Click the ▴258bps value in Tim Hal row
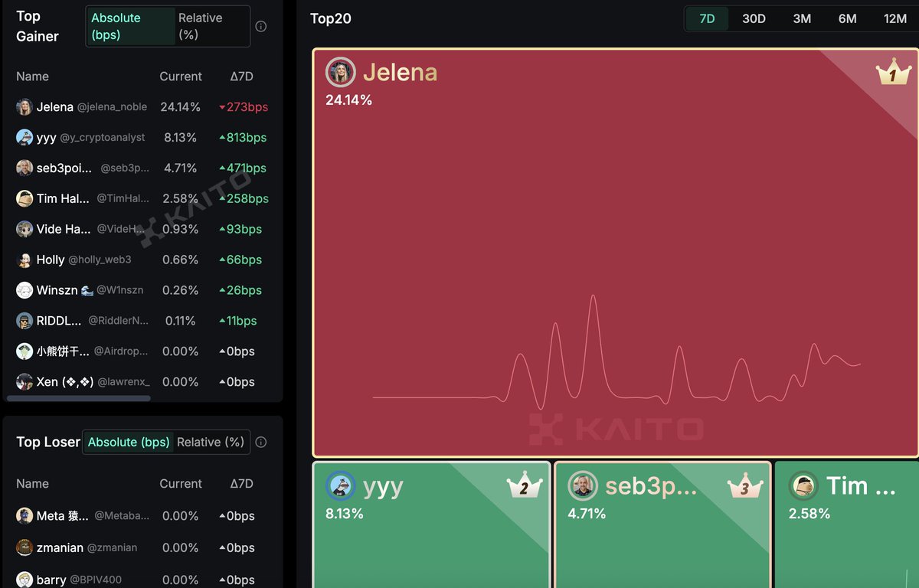This screenshot has height=588, width=919. coord(244,198)
